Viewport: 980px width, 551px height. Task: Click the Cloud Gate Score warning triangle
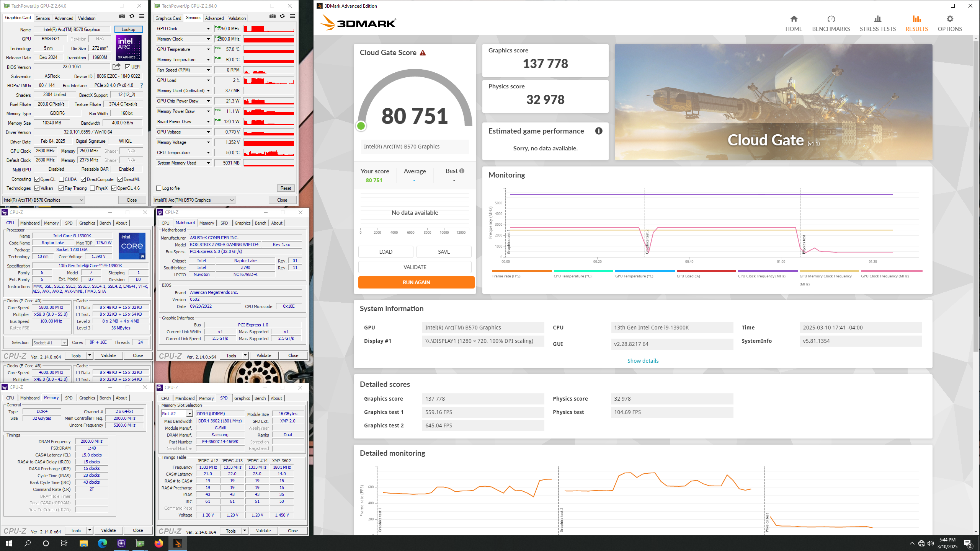click(423, 53)
